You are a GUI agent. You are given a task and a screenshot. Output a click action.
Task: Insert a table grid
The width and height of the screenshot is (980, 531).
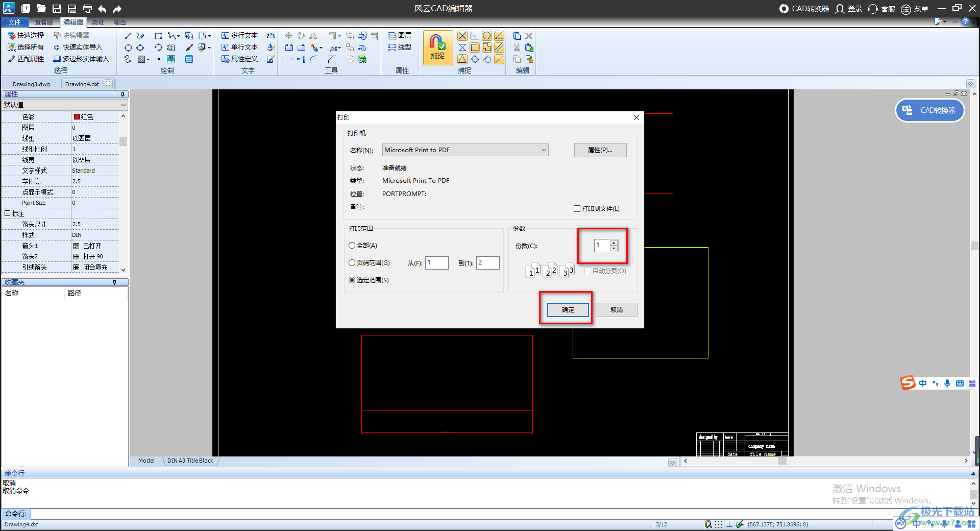189,59
